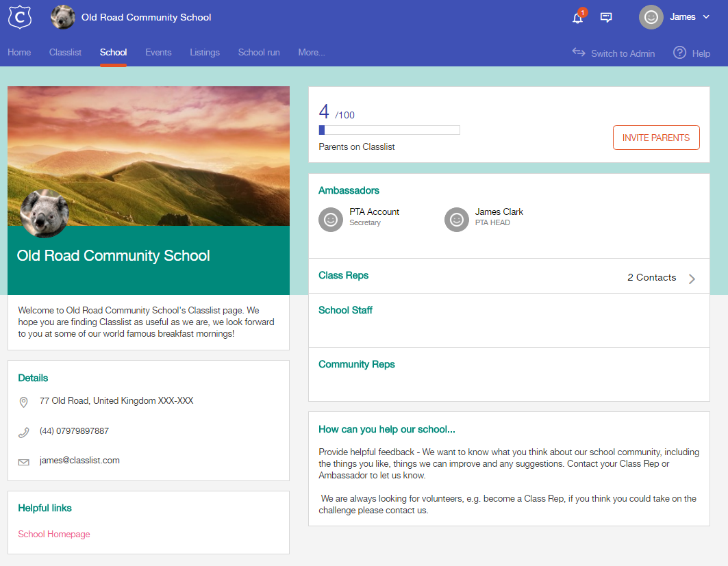Click the Help question mark icon
728x566 pixels.
click(x=679, y=53)
